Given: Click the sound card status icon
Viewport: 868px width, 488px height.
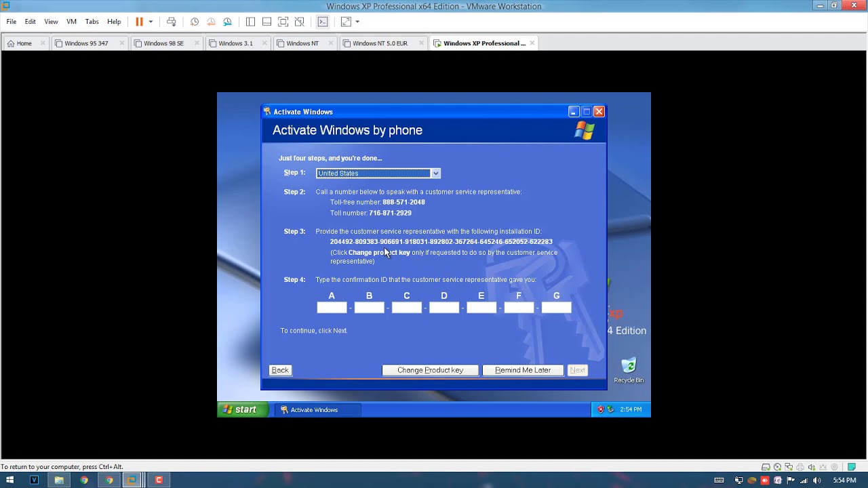Looking at the screenshot, I should pos(812,467).
